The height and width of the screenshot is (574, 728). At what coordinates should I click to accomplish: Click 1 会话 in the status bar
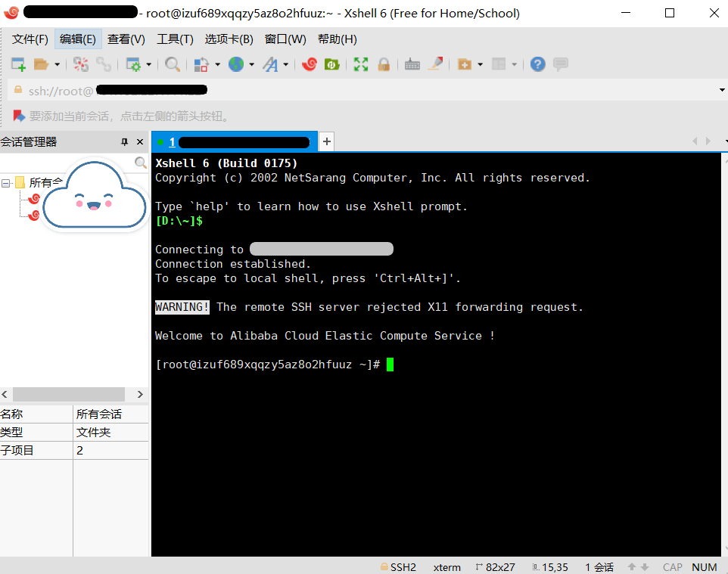(x=599, y=567)
